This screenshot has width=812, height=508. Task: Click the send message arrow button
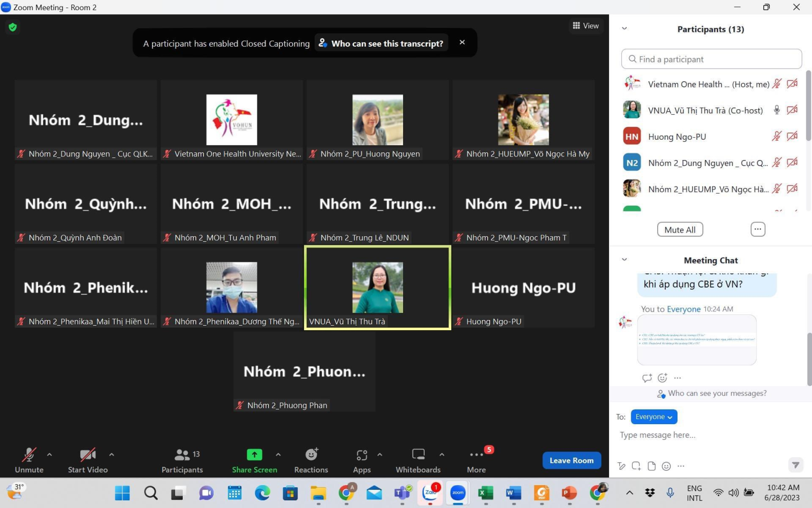(x=795, y=465)
